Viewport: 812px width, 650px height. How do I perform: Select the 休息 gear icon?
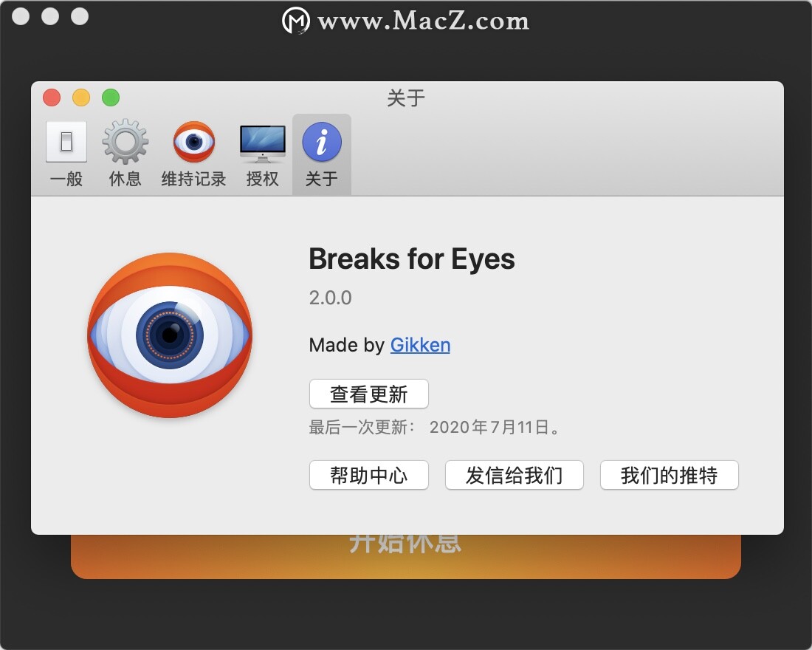pos(125,142)
